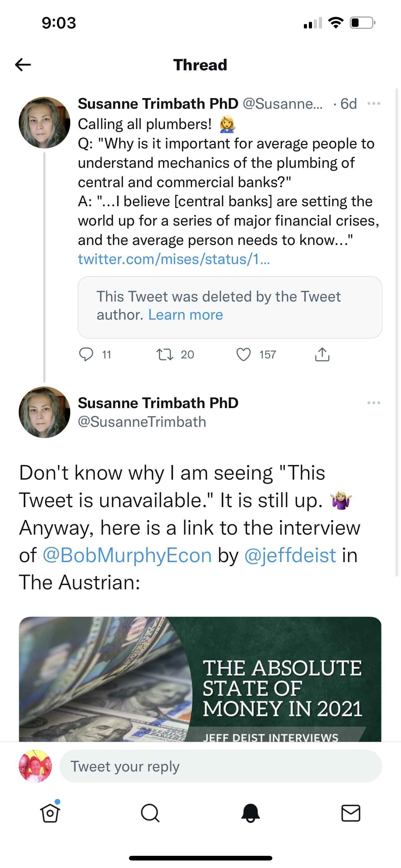Open the Search tab
Viewport: 401px width, 868px height.
(150, 813)
